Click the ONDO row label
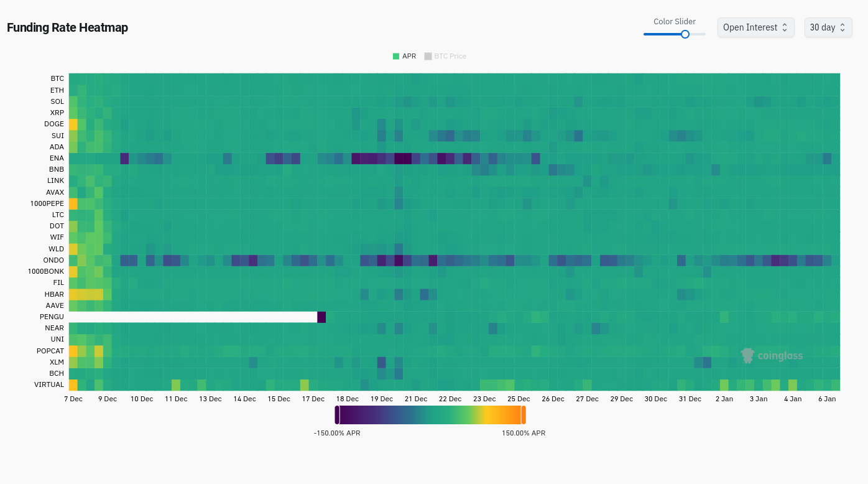Screen dimensions: 868x484 click(53, 260)
